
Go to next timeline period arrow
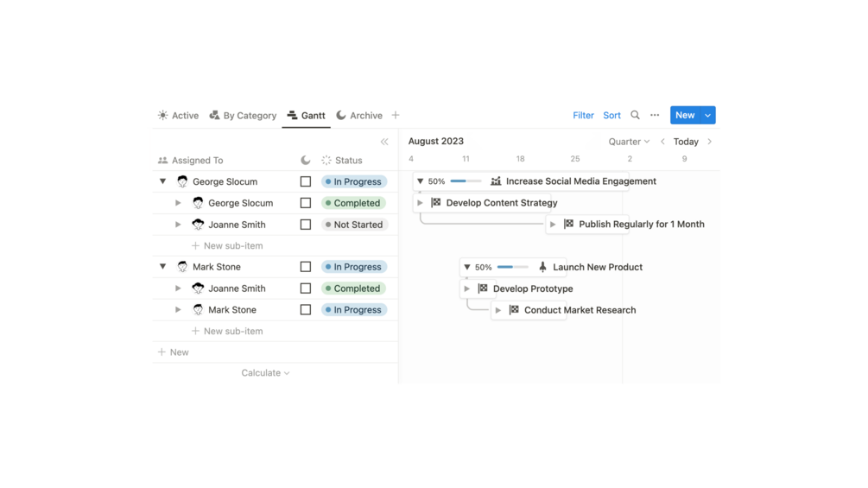[710, 142]
